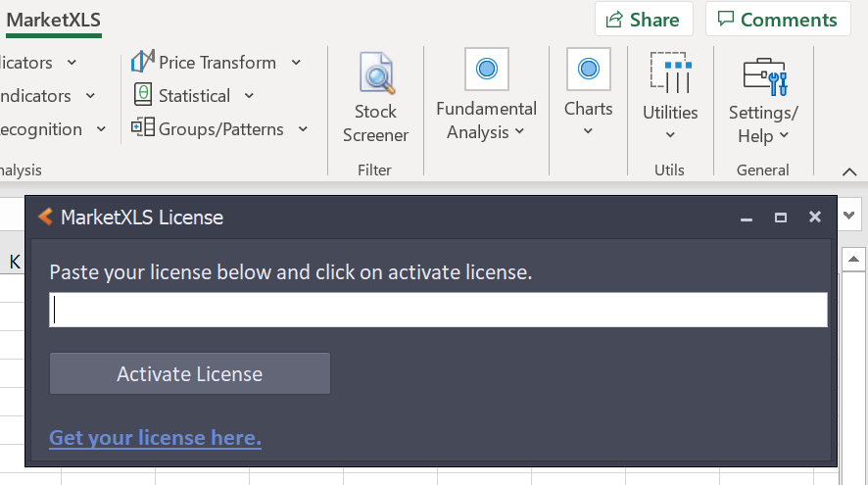Click the MarketXLS License orange logo
The image size is (868, 485).
pyautogui.click(x=45, y=218)
